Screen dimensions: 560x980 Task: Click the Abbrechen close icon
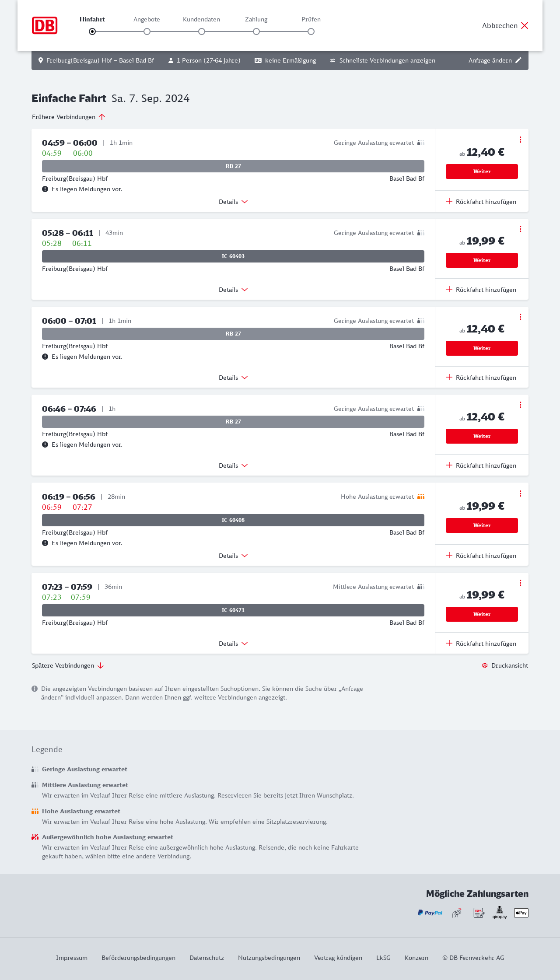(525, 25)
